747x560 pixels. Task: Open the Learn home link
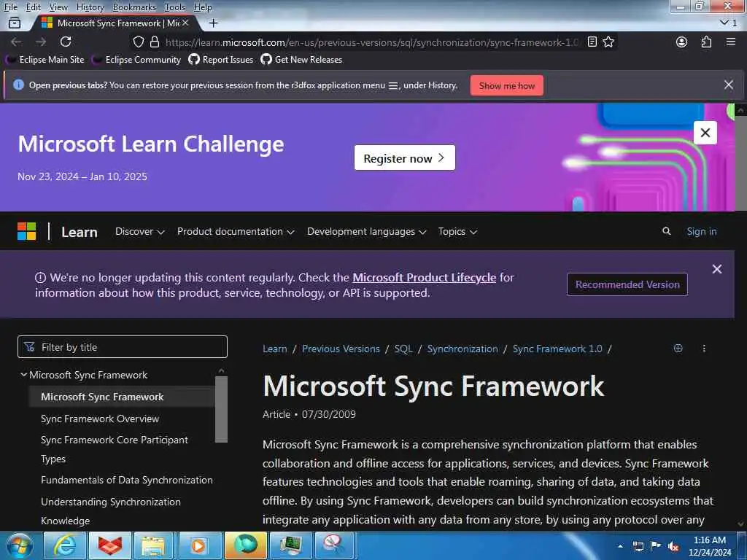click(x=80, y=232)
